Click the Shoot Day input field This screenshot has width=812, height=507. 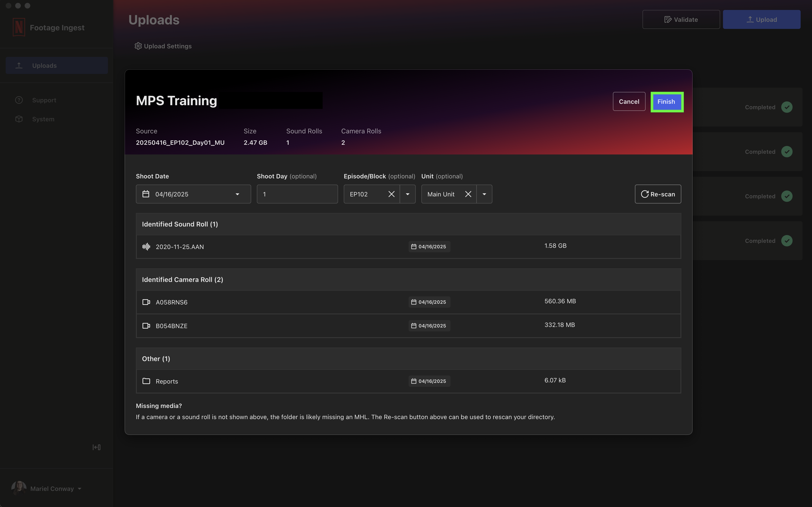297,194
